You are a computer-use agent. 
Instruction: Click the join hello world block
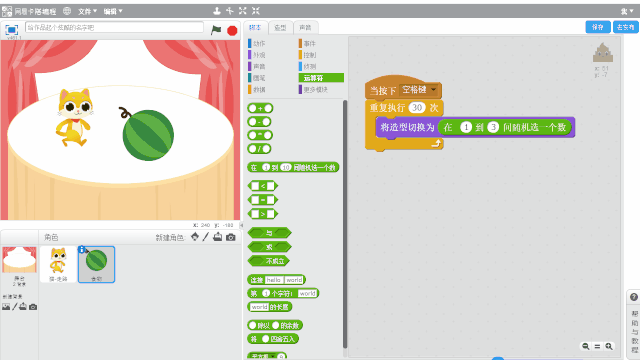pyautogui.click(x=276, y=280)
